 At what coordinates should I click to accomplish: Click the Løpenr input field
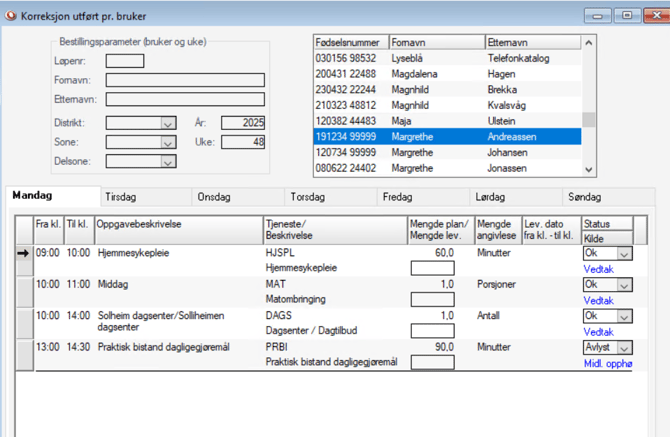click(x=125, y=62)
